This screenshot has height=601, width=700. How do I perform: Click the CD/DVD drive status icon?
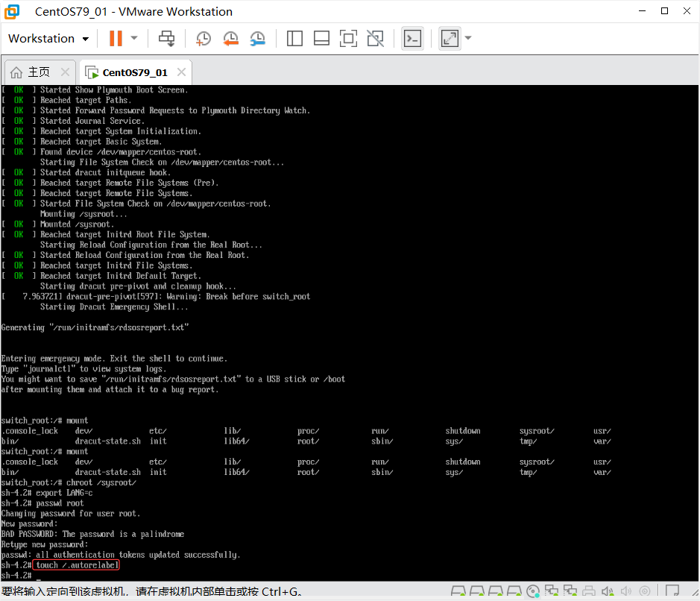[x=533, y=591]
